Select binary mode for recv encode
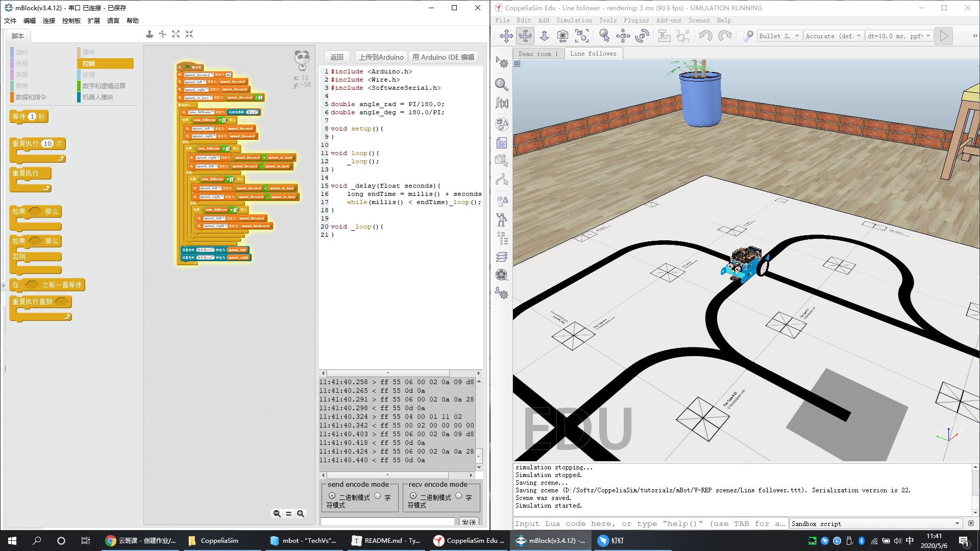This screenshot has width=980, height=551. (413, 496)
